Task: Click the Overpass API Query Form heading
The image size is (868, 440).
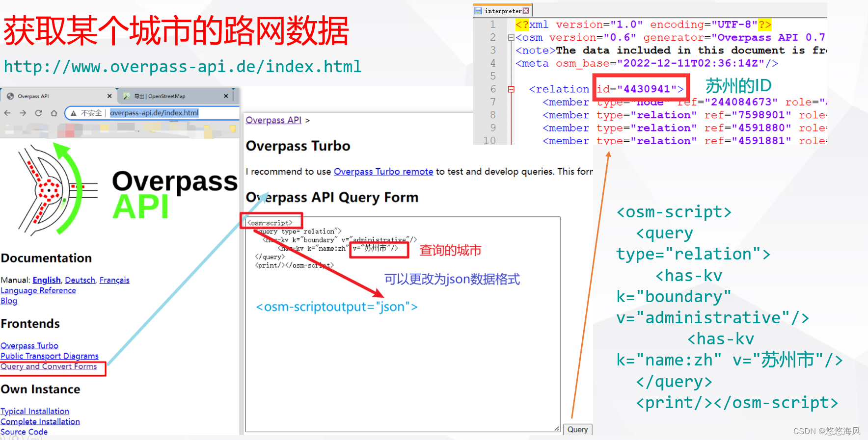Action: pyautogui.click(x=332, y=198)
